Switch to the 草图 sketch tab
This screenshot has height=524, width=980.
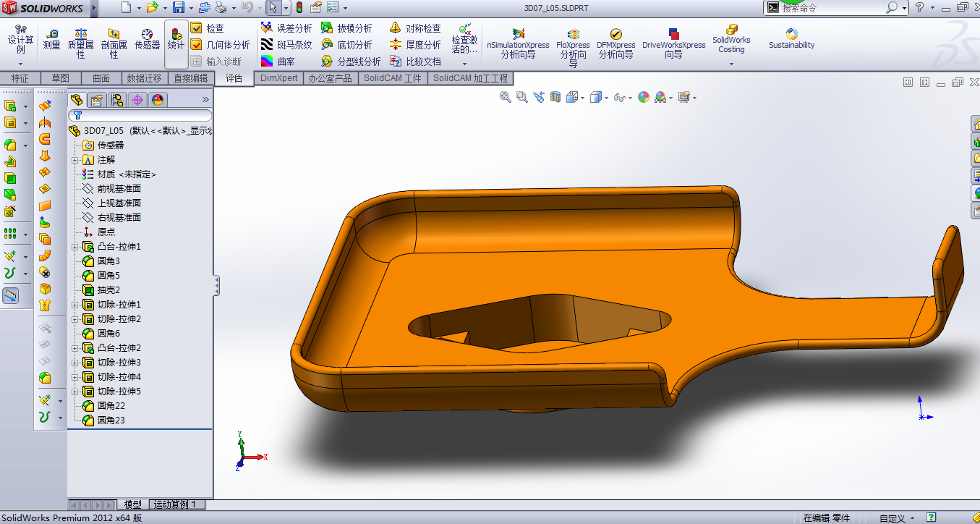coord(61,78)
